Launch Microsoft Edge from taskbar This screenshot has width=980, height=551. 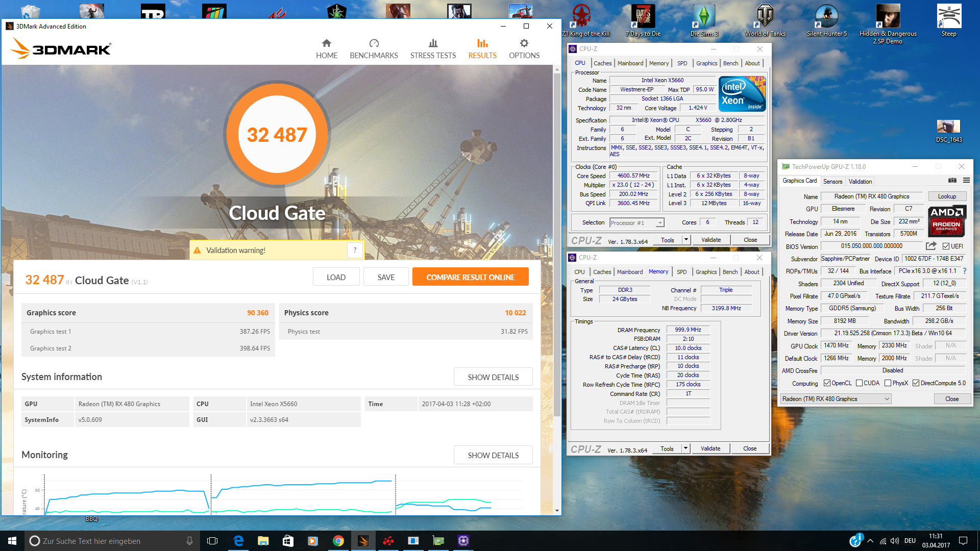tap(238, 541)
